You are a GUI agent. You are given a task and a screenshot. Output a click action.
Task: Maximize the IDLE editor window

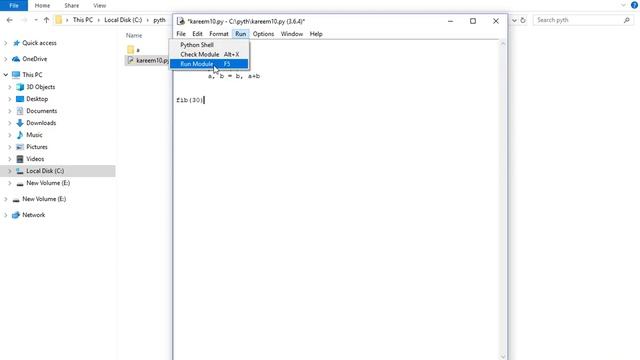tap(473, 21)
